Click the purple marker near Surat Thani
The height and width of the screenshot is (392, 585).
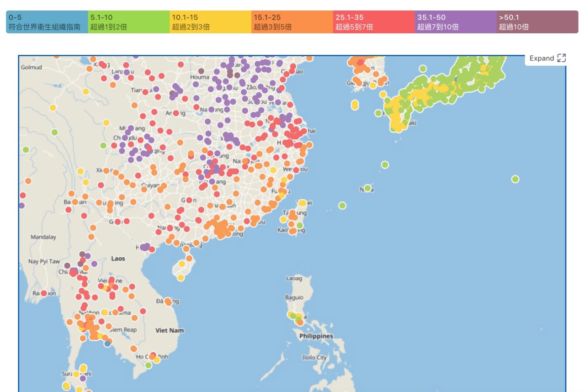83,378
